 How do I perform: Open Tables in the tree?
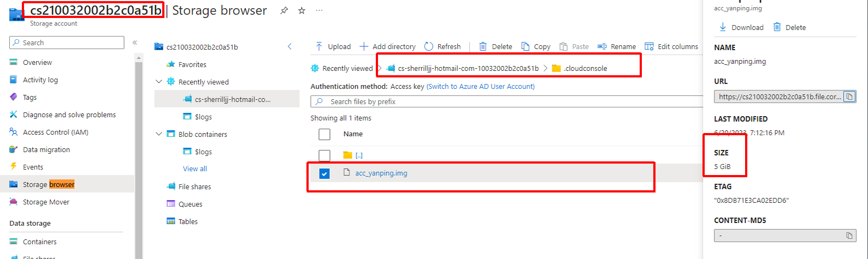[188, 222]
